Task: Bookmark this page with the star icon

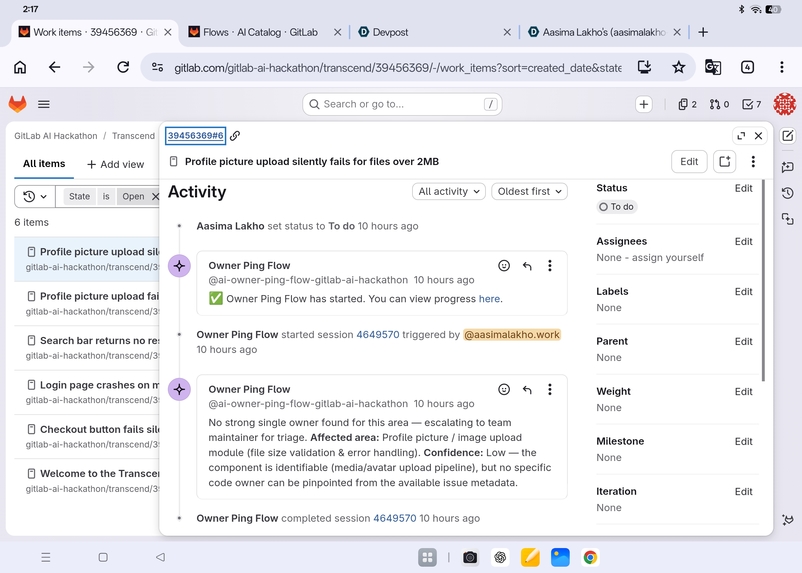Action: pyautogui.click(x=678, y=67)
